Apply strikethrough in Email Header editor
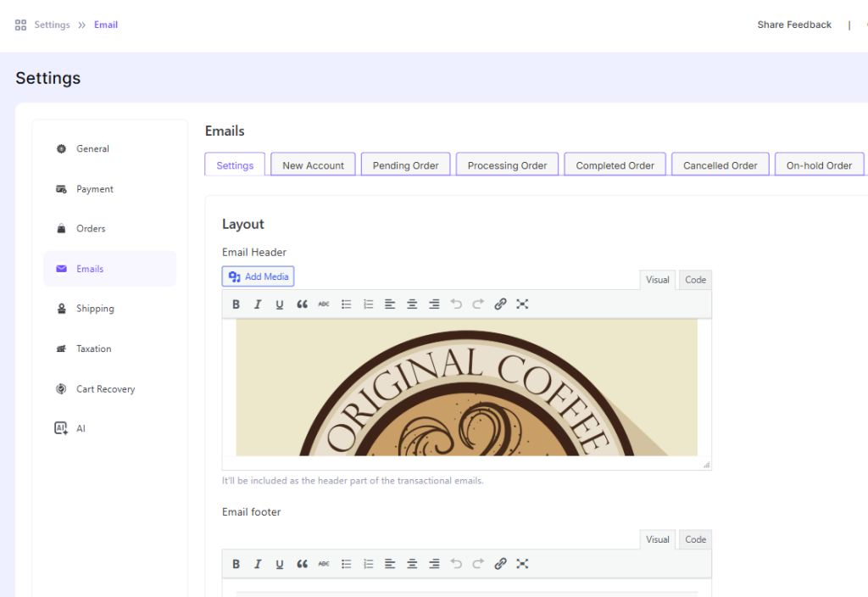This screenshot has height=597, width=868. click(x=324, y=304)
